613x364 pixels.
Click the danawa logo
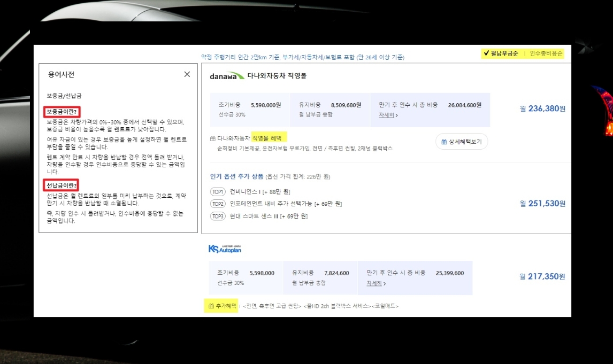coord(227,76)
